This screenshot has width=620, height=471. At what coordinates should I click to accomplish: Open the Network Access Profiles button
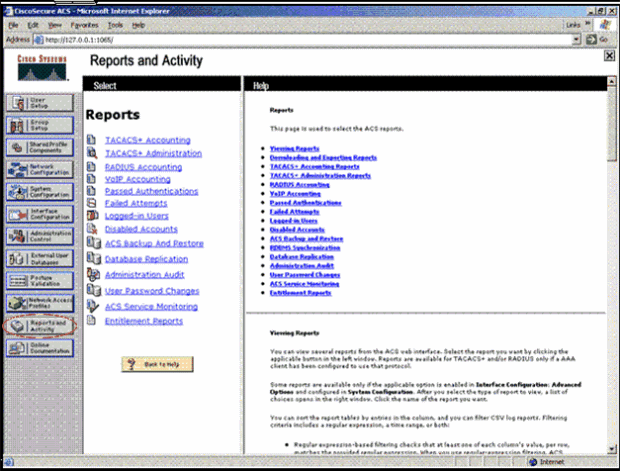[x=40, y=303]
